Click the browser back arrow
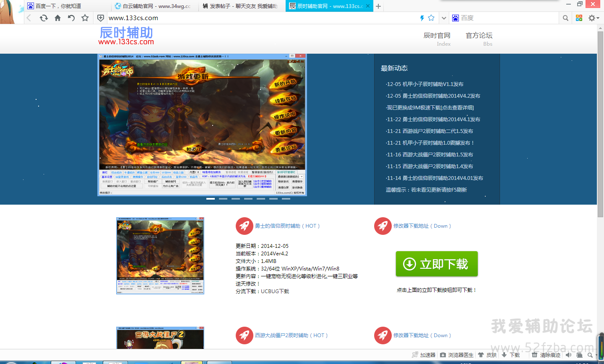Image resolution: width=604 pixels, height=364 pixels. (x=29, y=18)
